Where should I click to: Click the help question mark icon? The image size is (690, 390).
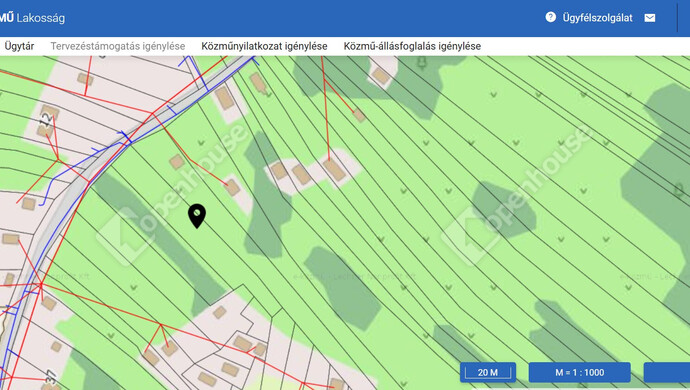(x=551, y=17)
